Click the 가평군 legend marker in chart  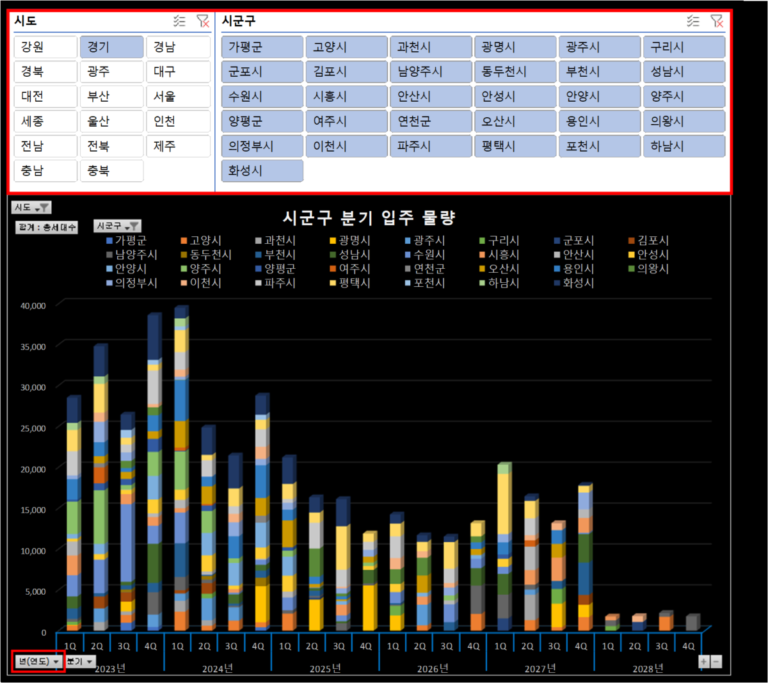(109, 241)
